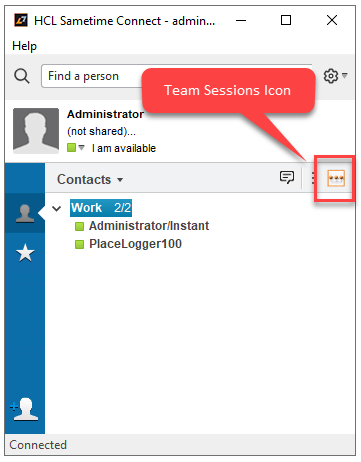Click the add contact icon

24,409
